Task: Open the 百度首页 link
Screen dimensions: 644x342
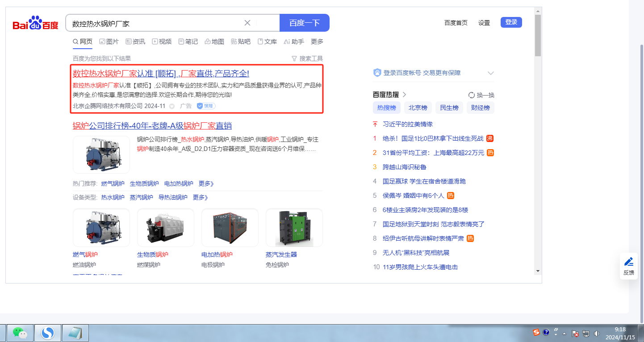Action: (x=456, y=23)
